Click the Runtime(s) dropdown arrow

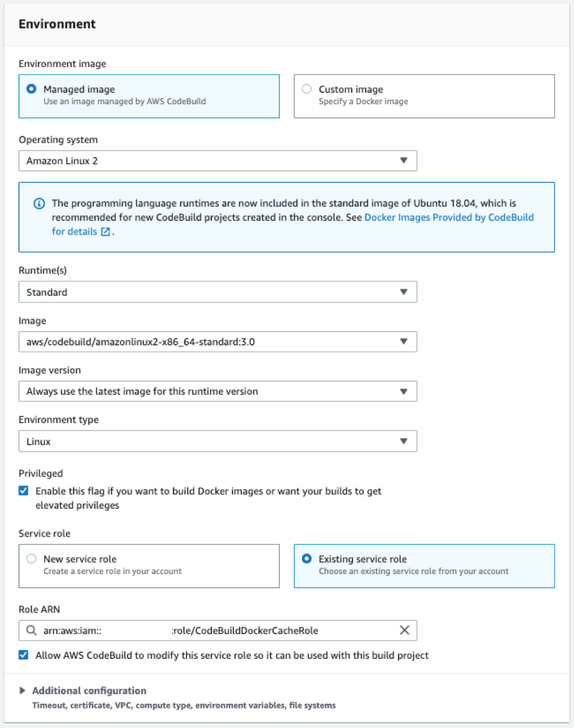(x=404, y=292)
